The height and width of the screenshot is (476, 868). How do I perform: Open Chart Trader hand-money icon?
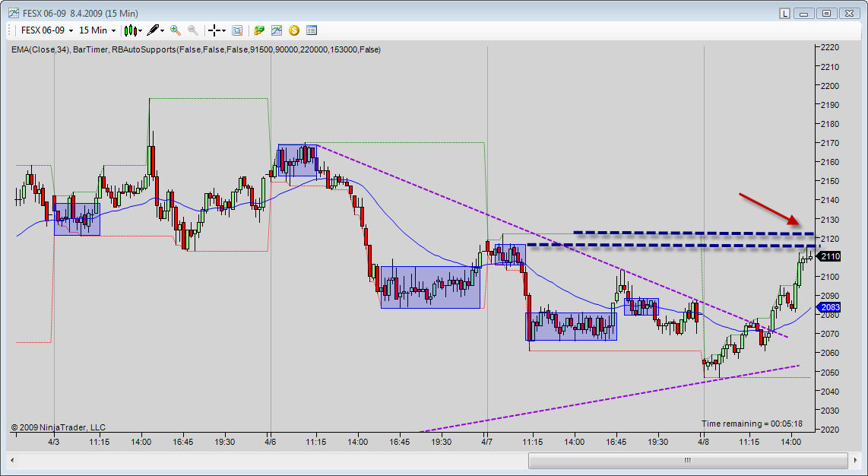point(259,30)
